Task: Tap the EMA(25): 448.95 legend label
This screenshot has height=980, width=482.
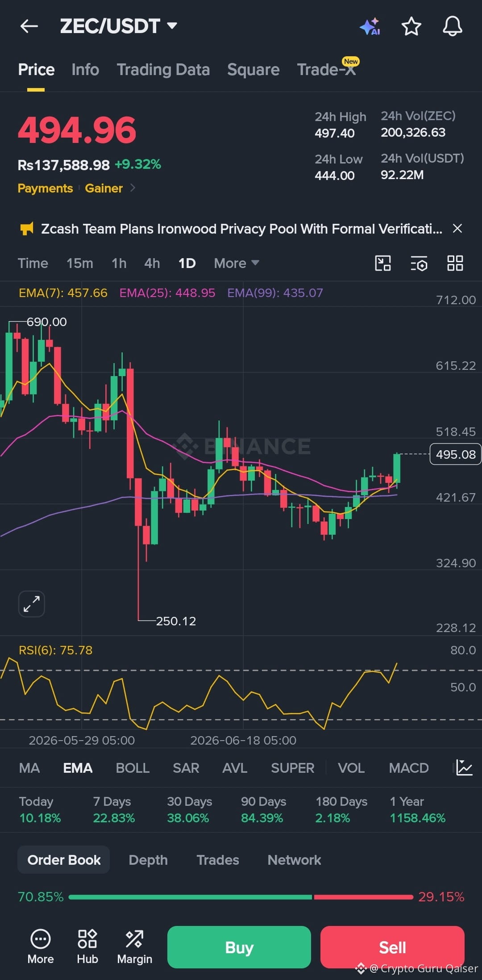Action: click(167, 293)
